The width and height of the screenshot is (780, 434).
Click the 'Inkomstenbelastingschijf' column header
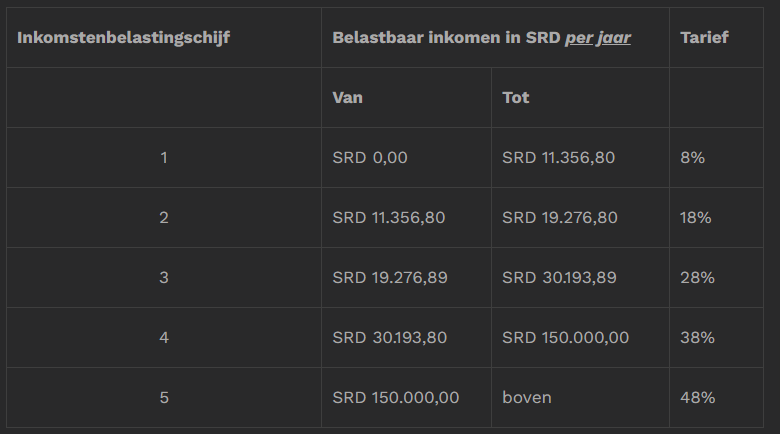coord(124,38)
